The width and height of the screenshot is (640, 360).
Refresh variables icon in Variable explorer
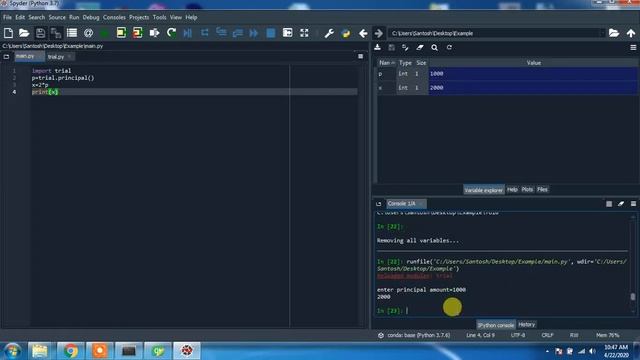point(449,47)
